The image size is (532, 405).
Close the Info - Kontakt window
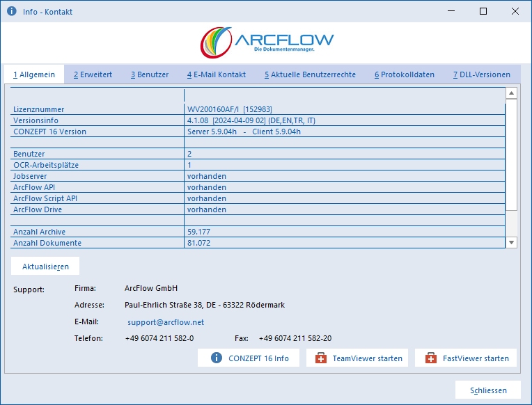pyautogui.click(x=515, y=11)
